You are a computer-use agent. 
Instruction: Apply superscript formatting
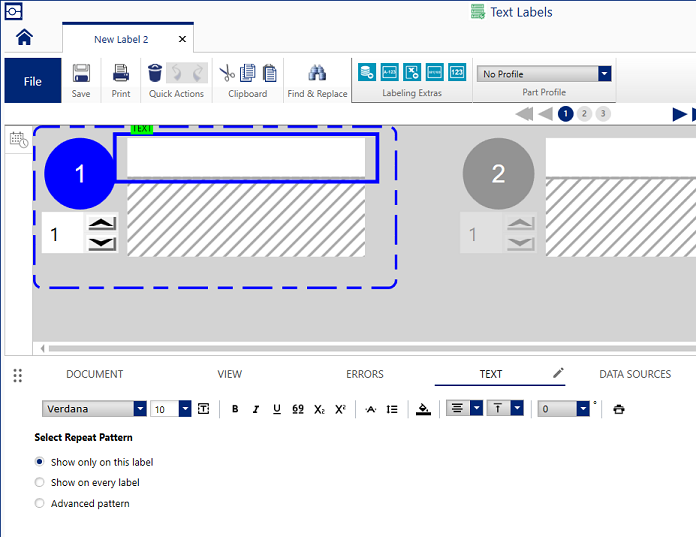pos(340,409)
